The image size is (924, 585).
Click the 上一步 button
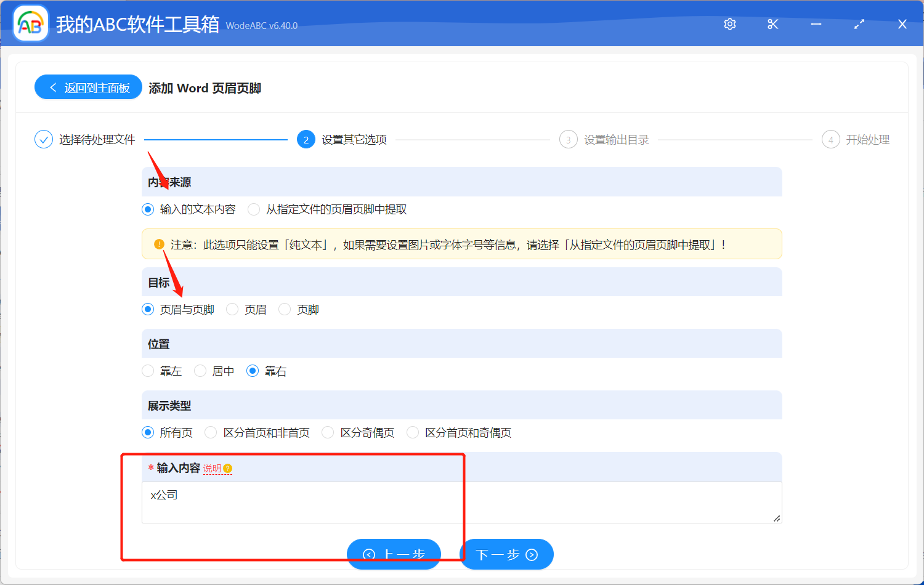coord(394,554)
